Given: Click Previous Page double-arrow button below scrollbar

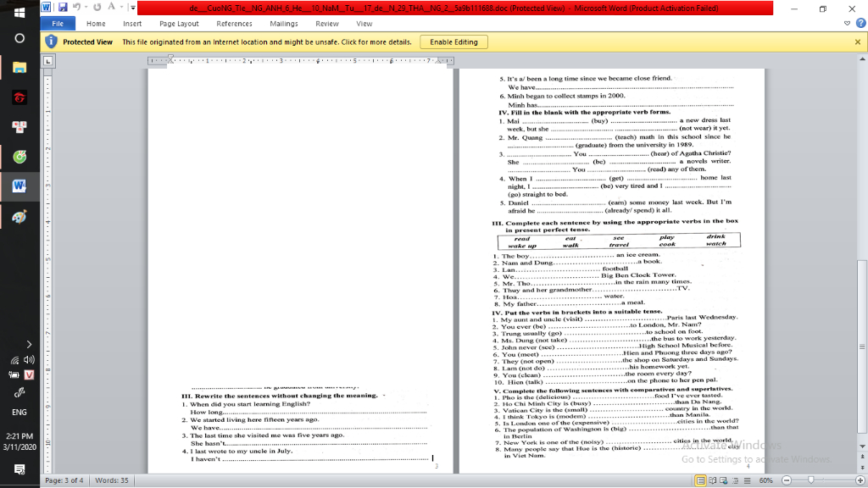Looking at the screenshot, I should pos(862,457).
